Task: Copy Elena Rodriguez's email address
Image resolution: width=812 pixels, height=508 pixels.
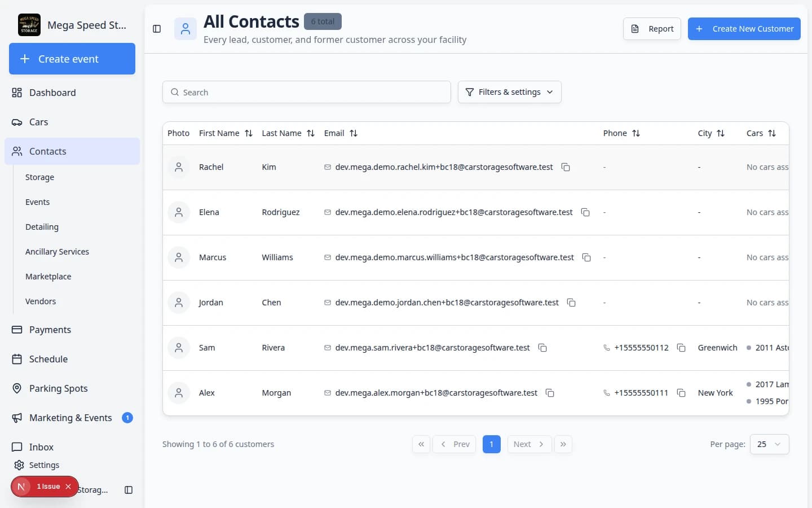Action: (x=585, y=212)
